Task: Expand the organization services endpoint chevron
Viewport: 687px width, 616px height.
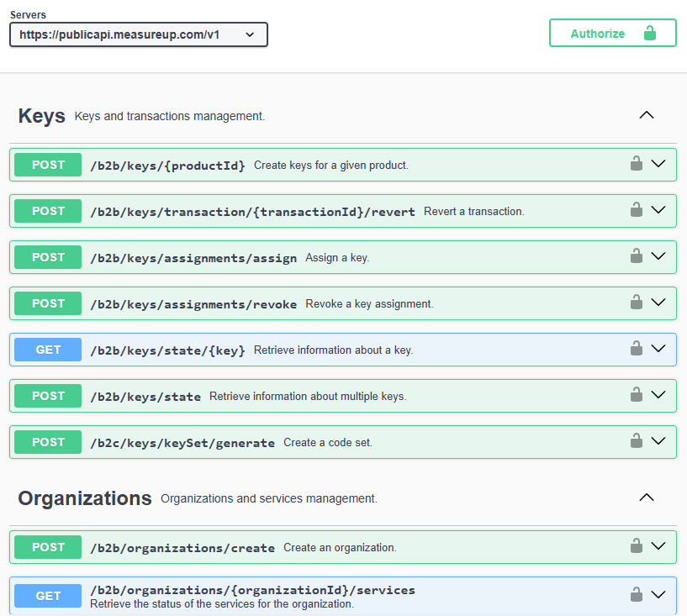Action: click(658, 594)
